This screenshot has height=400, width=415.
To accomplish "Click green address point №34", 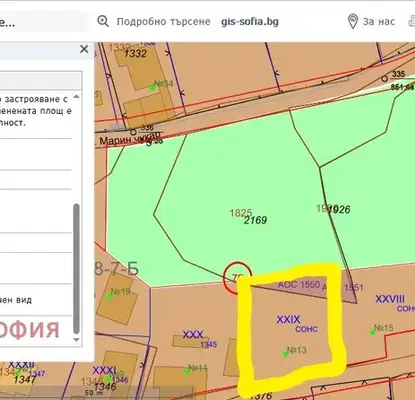I will tap(152, 88).
